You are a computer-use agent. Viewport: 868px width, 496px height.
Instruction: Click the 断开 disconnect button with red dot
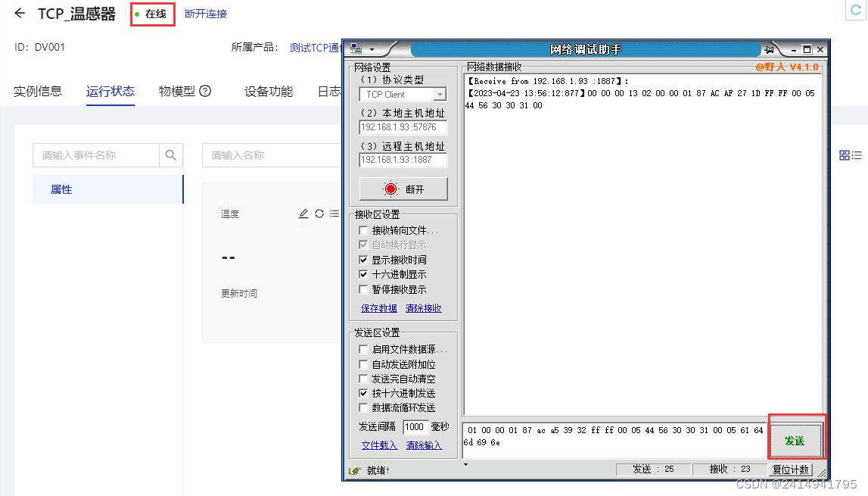coord(403,188)
